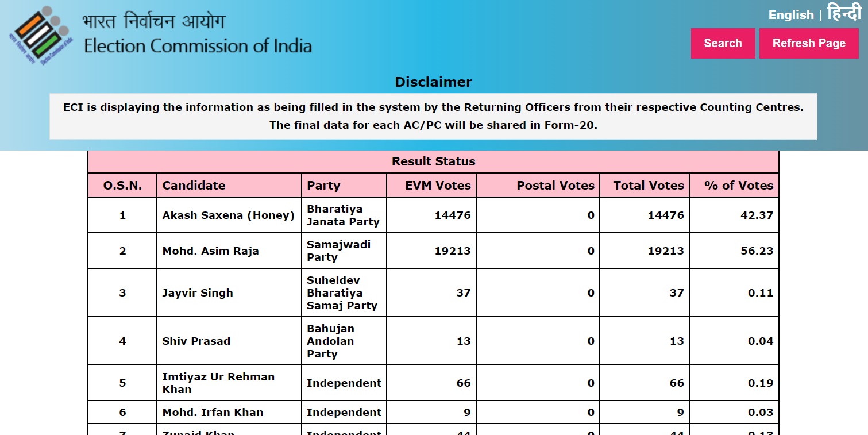
Task: Select the Party column header
Action: pos(324,185)
